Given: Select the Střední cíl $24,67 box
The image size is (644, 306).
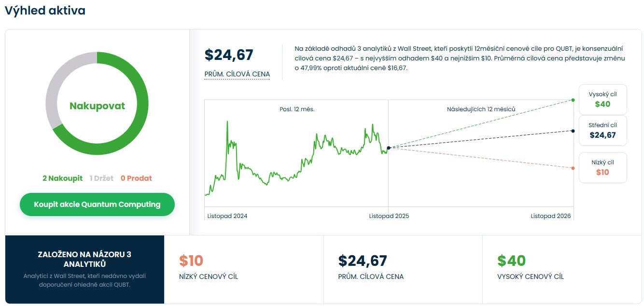Looking at the screenshot, I should pyautogui.click(x=602, y=131).
